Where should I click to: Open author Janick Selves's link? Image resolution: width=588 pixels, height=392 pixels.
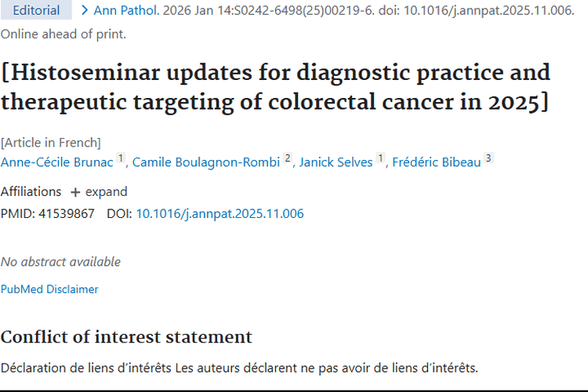click(336, 162)
